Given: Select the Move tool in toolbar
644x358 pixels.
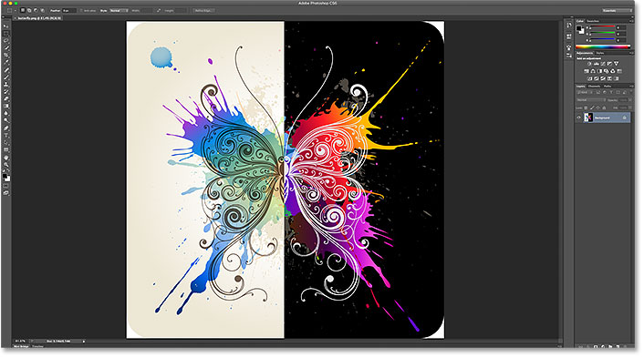Looking at the screenshot, I should click(5, 26).
